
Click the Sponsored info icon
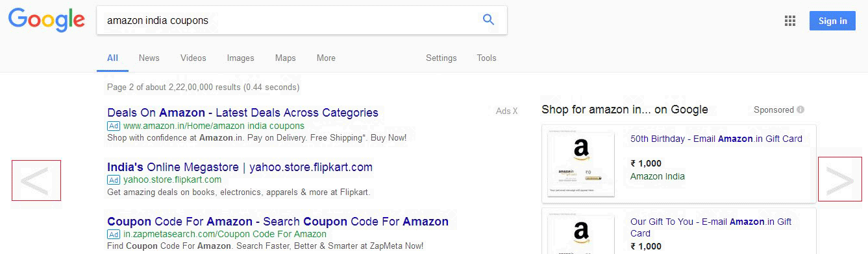(x=800, y=110)
